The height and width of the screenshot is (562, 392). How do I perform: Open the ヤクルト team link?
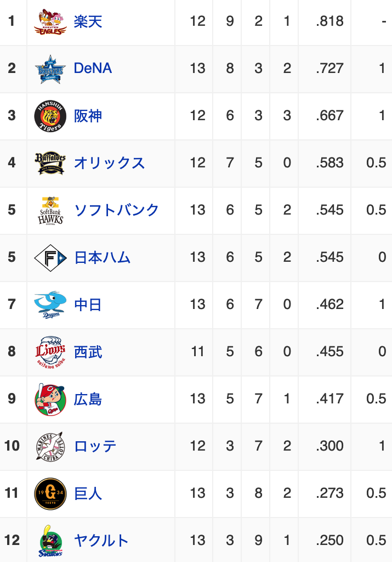[x=101, y=541]
